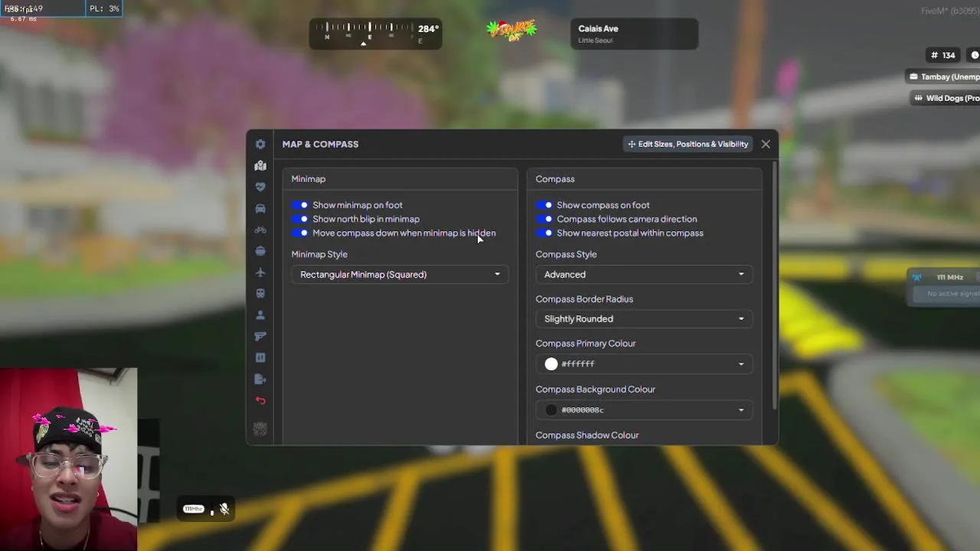This screenshot has width=980, height=551.
Task: Click the briefcase icon beside Tambay
Action: tap(913, 77)
